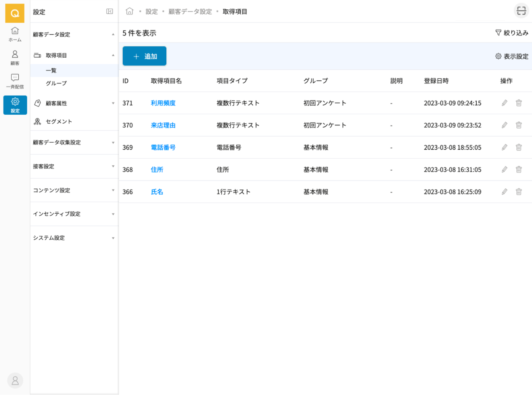The height and width of the screenshot is (395, 532).
Task: Select the グループ submenu item
Action: pos(56,83)
